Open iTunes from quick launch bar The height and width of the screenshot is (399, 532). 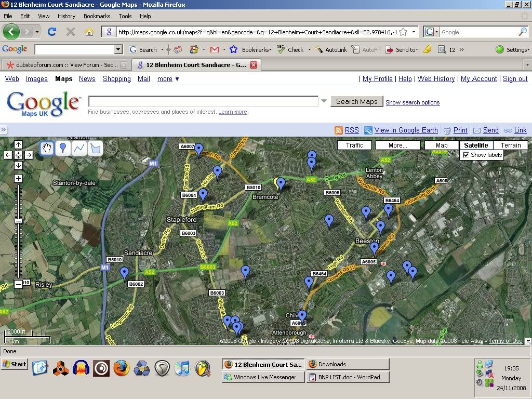183,368
